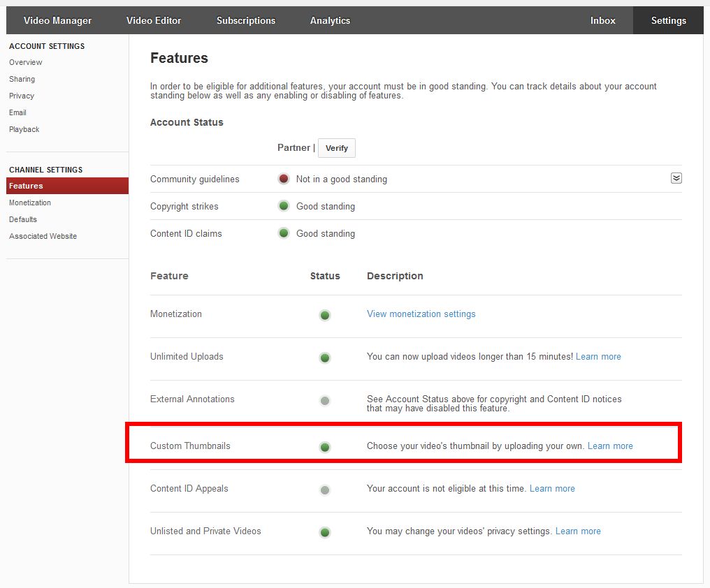Click Learn more for Custom Thumbnails

[610, 446]
